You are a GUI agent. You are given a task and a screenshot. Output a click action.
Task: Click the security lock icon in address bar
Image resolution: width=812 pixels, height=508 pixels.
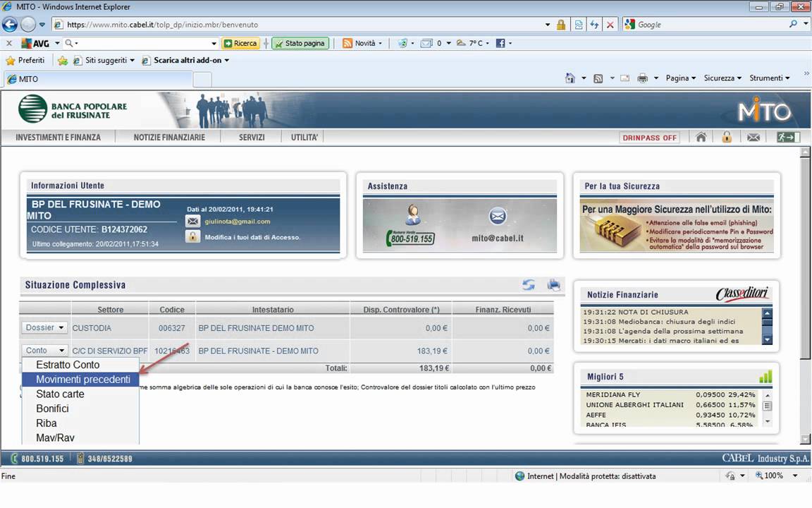coord(561,25)
